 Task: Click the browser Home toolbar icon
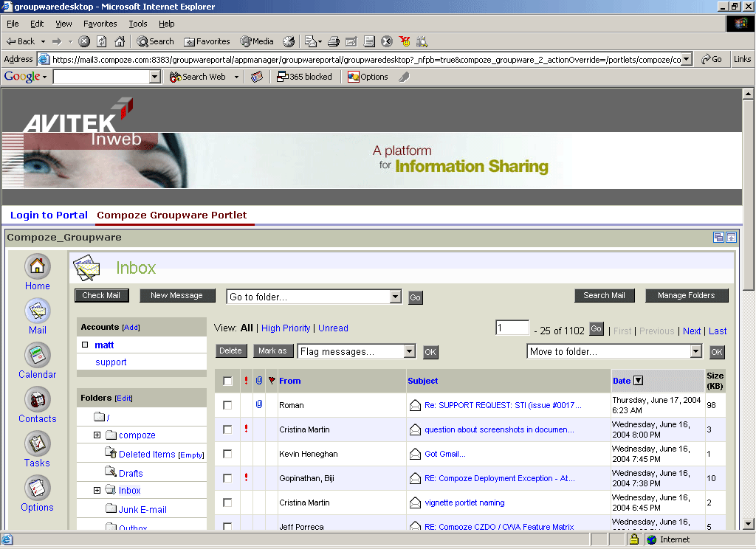point(120,41)
